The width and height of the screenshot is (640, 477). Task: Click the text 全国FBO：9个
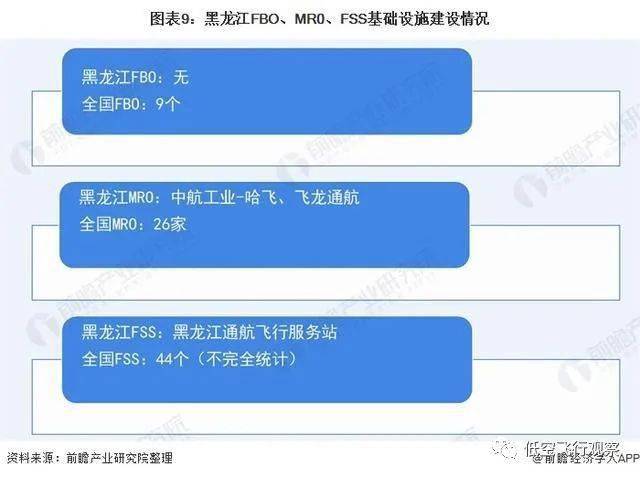pyautogui.click(x=131, y=104)
